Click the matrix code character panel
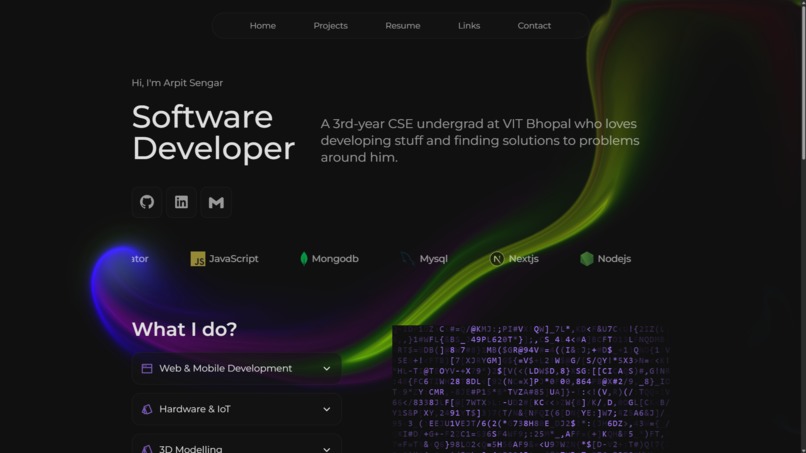 tap(531, 389)
